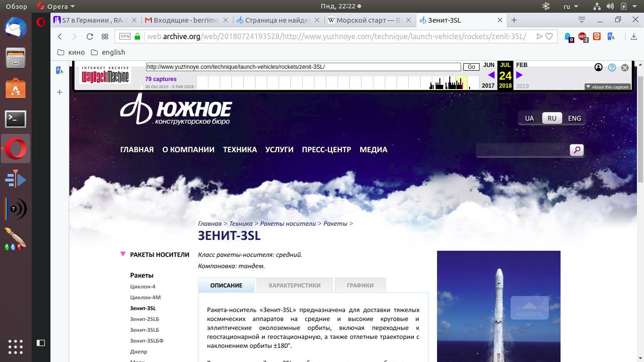Switch to the ХАРАКТЕРИСТИКИ tab
Viewport: 644px width, 362px height.
pyautogui.click(x=295, y=285)
